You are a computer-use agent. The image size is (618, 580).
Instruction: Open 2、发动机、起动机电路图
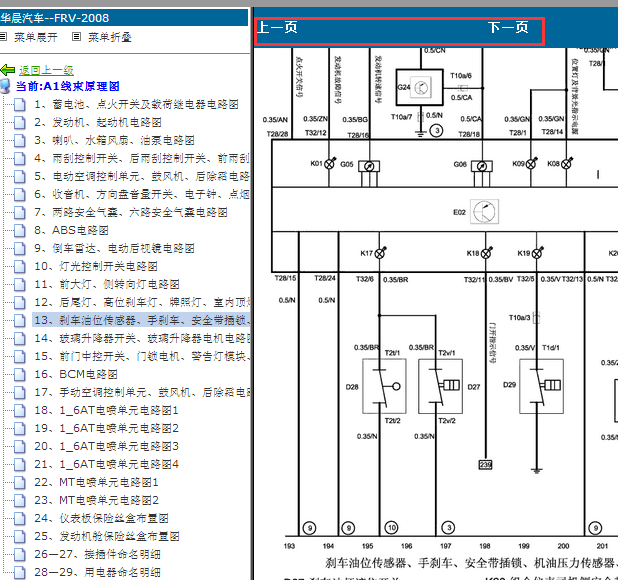98,123
